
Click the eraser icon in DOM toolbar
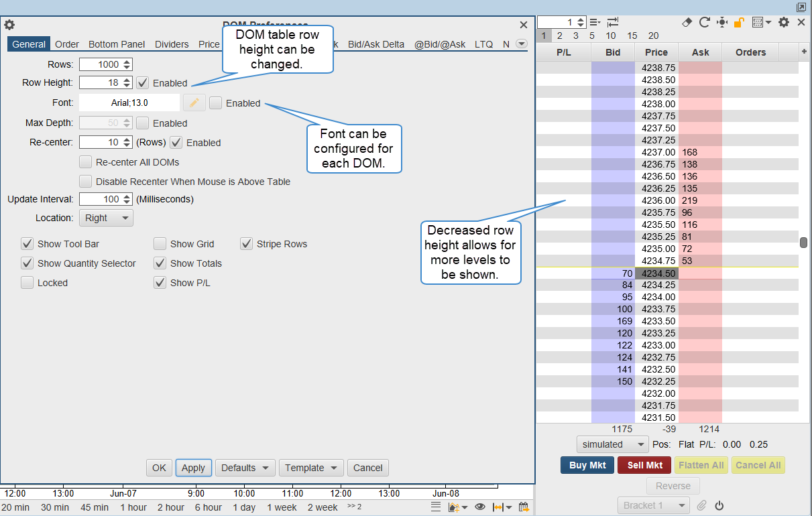click(x=686, y=22)
